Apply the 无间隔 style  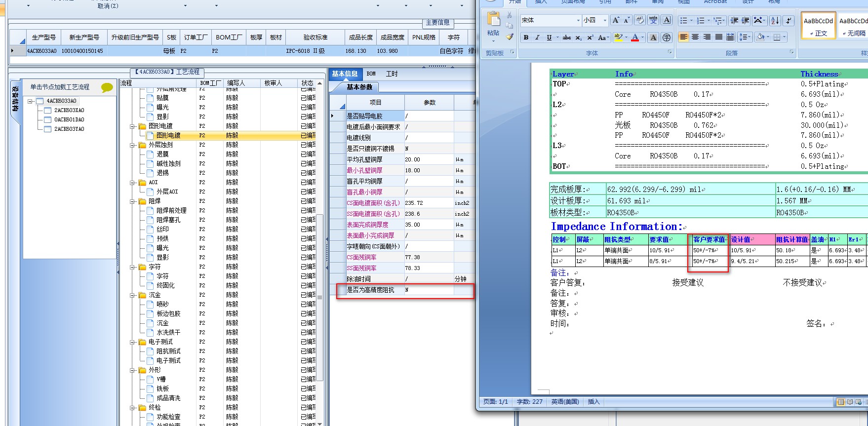tap(853, 26)
